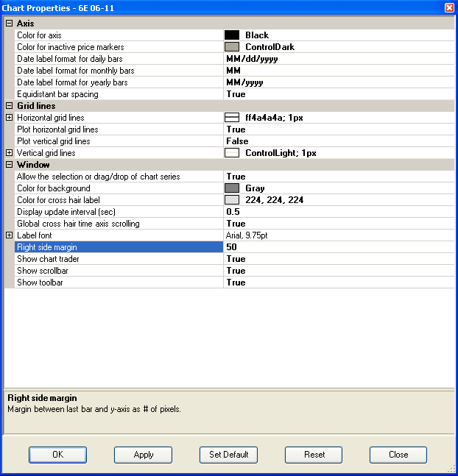The height and width of the screenshot is (476, 458).
Task: Click the Reset button
Action: (x=314, y=455)
